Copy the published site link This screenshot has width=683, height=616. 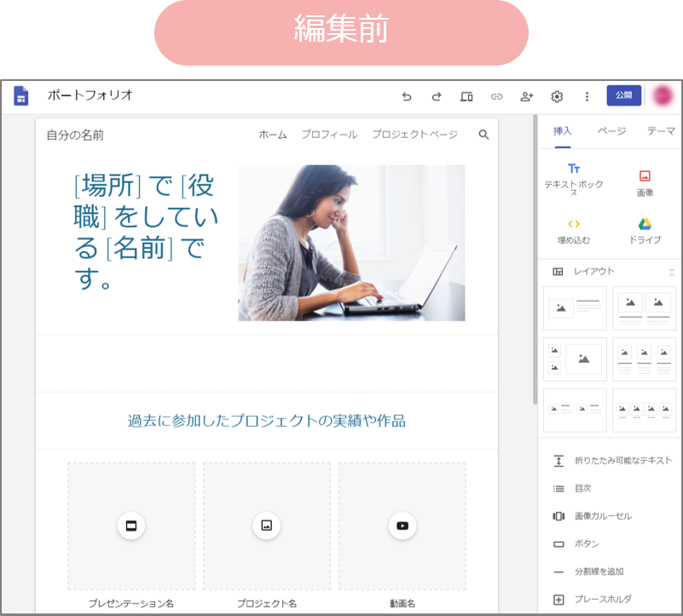496,96
